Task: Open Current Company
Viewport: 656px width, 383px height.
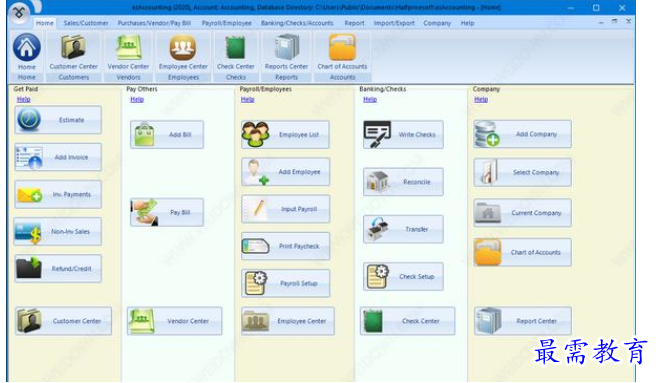Action: coord(523,213)
